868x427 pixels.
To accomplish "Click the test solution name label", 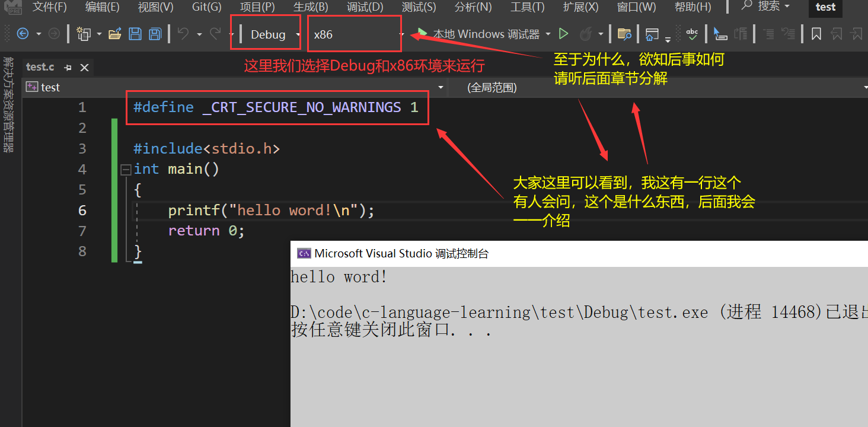I will [x=825, y=7].
